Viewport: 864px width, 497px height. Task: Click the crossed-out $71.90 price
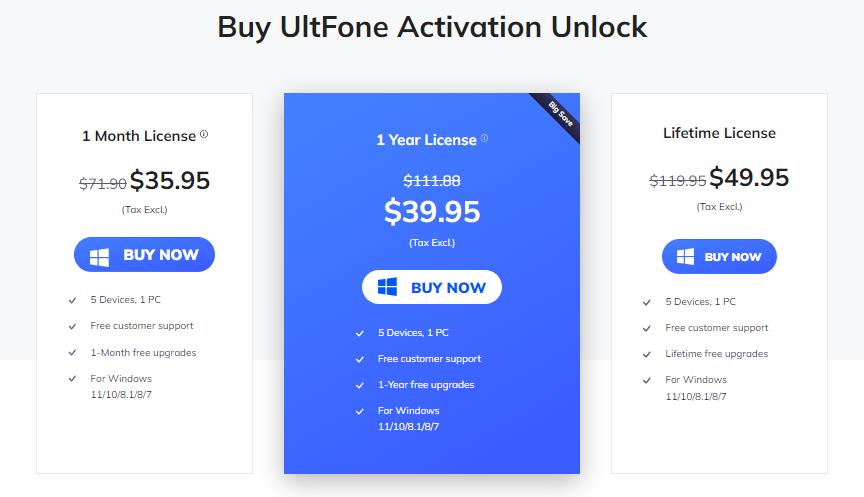tap(103, 183)
